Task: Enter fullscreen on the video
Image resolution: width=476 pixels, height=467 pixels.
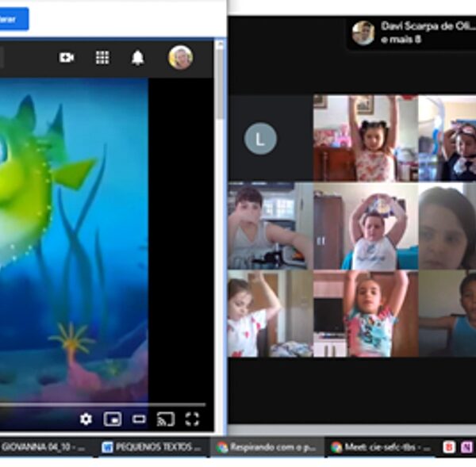Action: (192, 419)
